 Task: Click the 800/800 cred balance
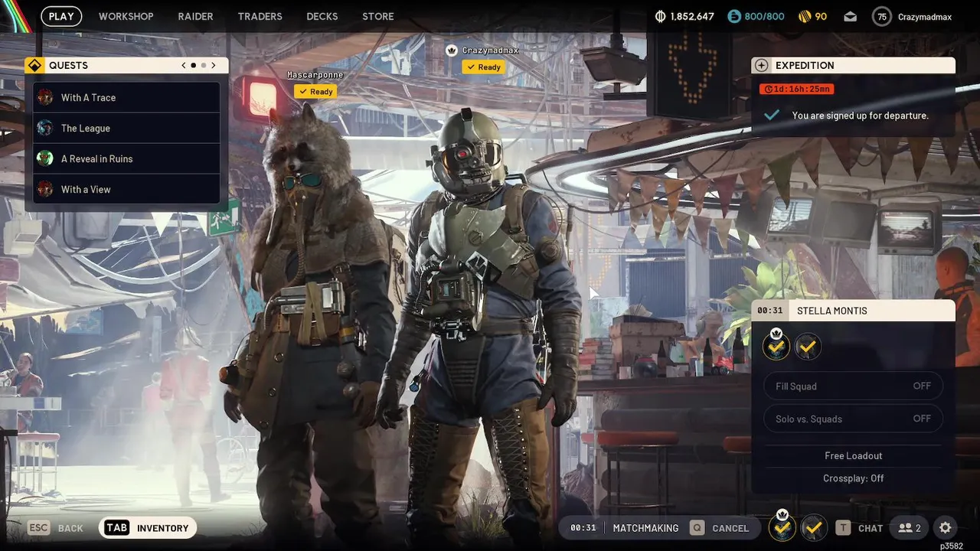pyautogui.click(x=764, y=16)
